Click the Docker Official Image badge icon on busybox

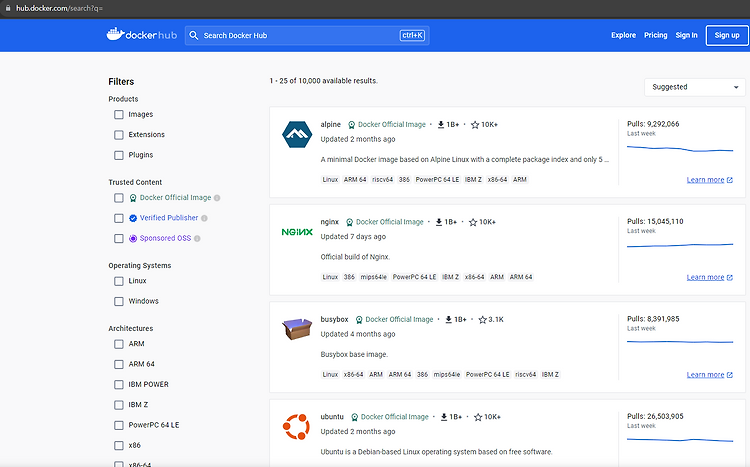pyautogui.click(x=359, y=320)
